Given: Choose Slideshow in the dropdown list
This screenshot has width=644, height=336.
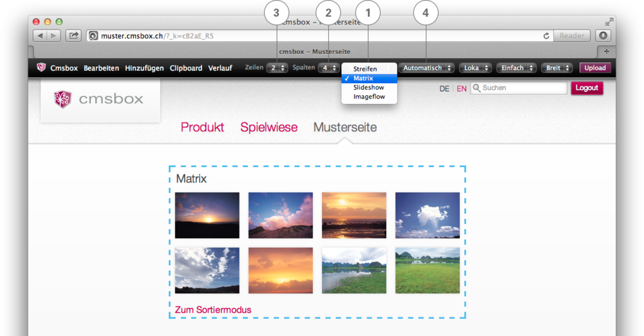Looking at the screenshot, I should click(368, 87).
